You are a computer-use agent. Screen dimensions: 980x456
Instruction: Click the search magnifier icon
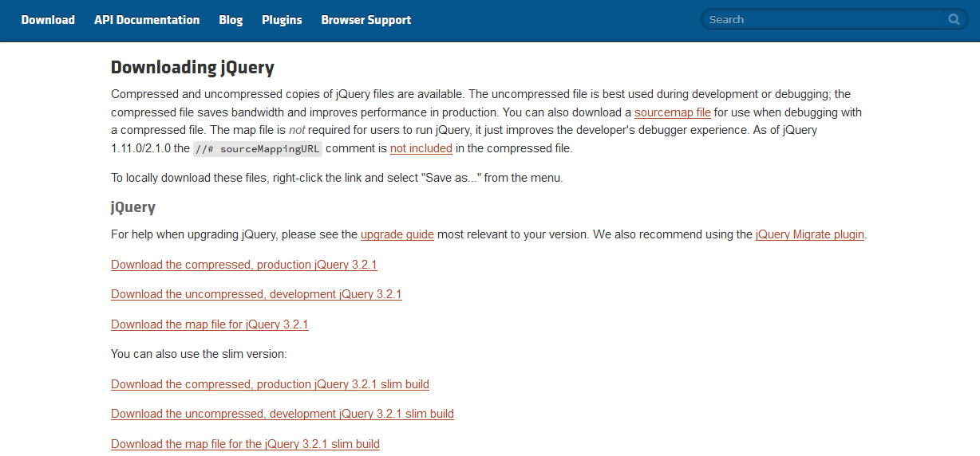pyautogui.click(x=954, y=19)
